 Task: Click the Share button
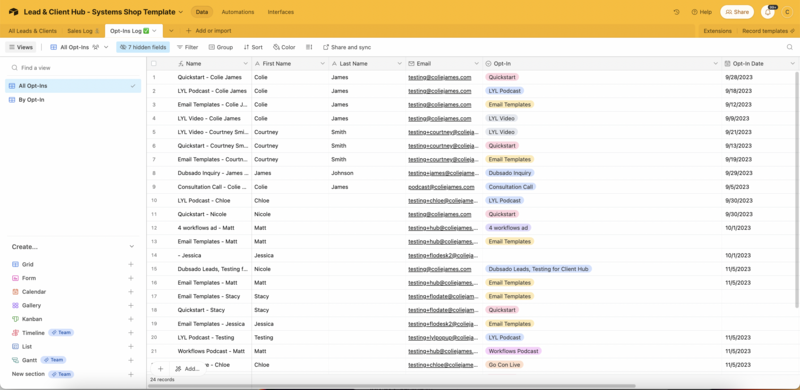[x=737, y=12]
